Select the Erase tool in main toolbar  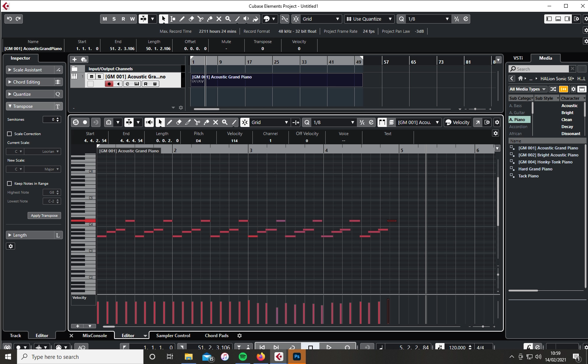click(191, 19)
